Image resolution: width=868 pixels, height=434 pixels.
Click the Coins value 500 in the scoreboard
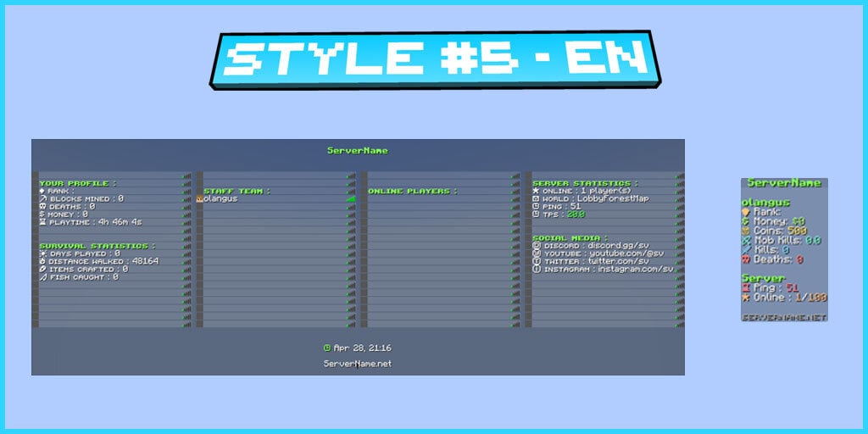point(797,231)
